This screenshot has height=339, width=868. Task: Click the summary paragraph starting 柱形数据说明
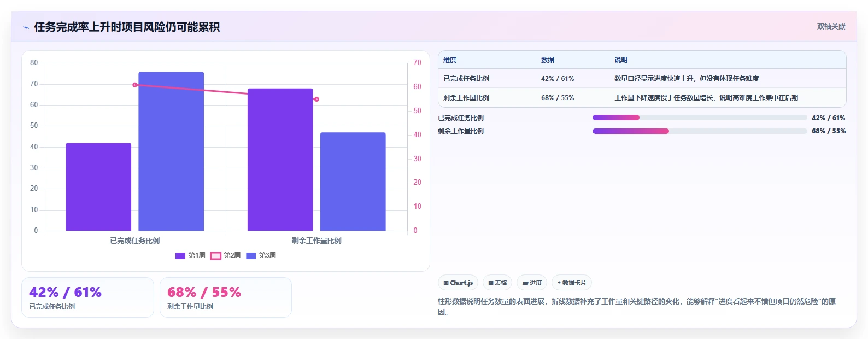(x=637, y=307)
